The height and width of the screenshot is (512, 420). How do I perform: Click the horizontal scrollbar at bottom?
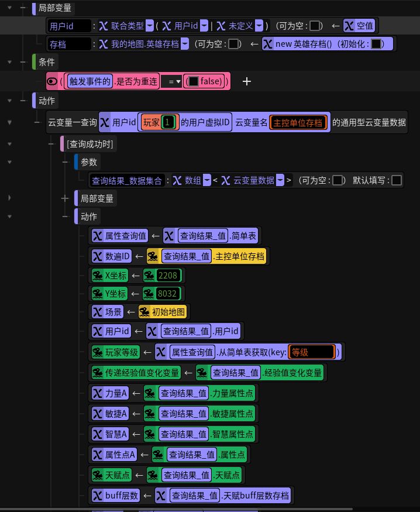[x=176, y=509]
